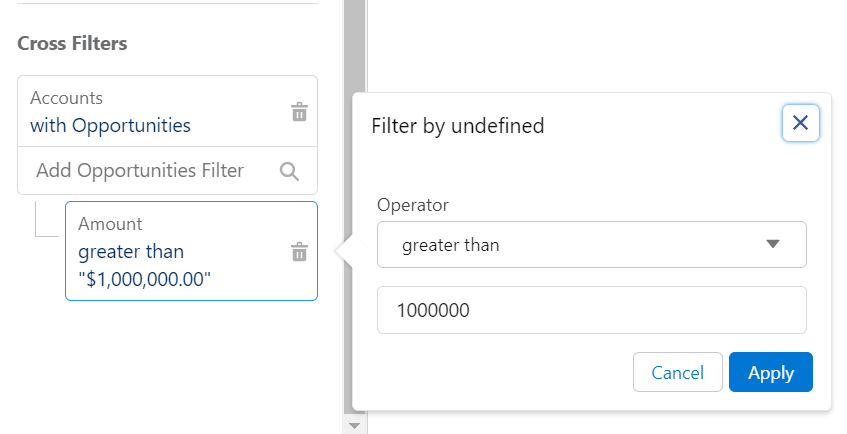Image resolution: width=847 pixels, height=434 pixels.
Task: Remove the Amount filter using trash icon
Action: (x=299, y=252)
